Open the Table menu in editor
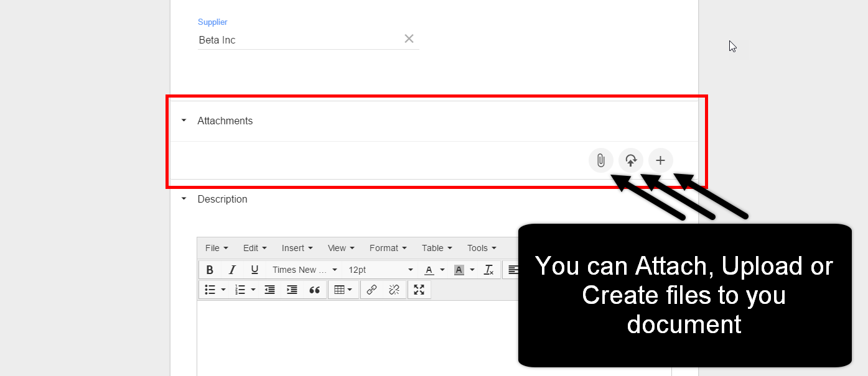Viewport: 868px width, 376px height. click(x=436, y=248)
